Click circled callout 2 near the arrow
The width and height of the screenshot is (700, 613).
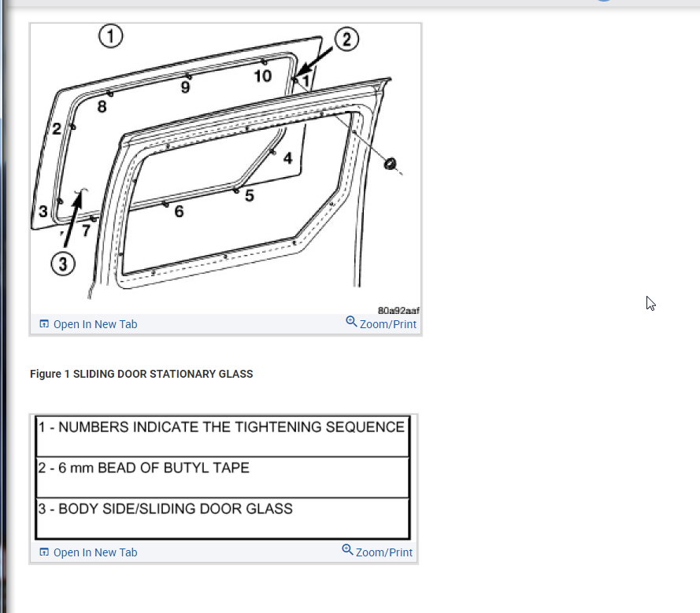coord(346,39)
